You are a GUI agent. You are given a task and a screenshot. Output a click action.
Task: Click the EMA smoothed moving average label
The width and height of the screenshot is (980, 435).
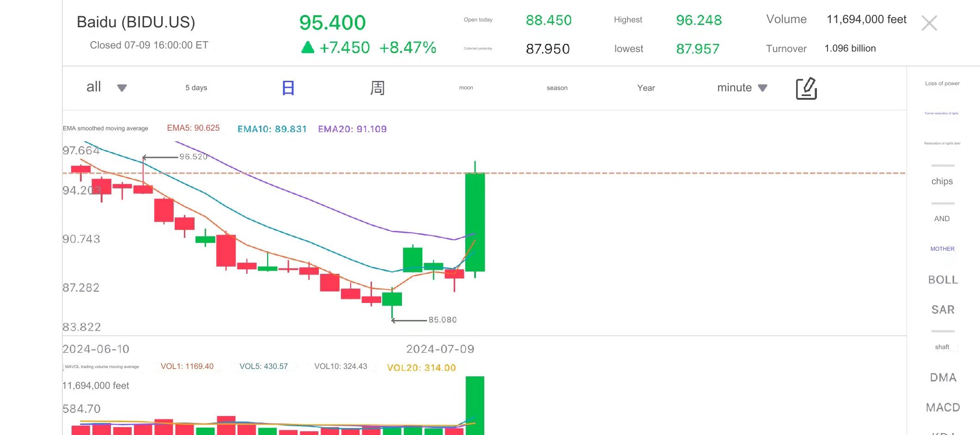(x=105, y=128)
